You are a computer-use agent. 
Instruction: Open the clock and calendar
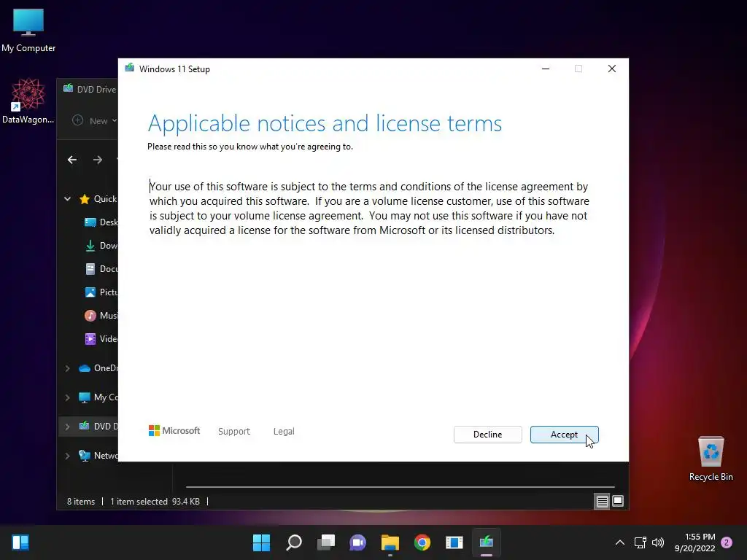pos(695,542)
